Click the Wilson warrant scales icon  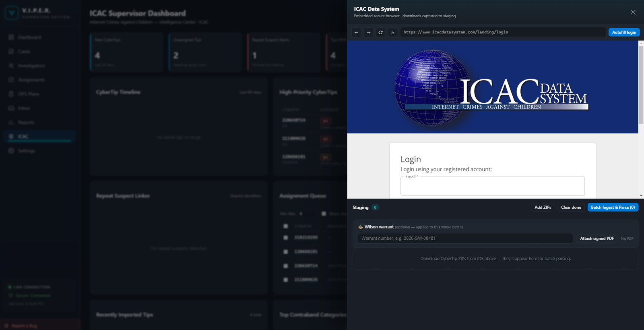click(361, 227)
